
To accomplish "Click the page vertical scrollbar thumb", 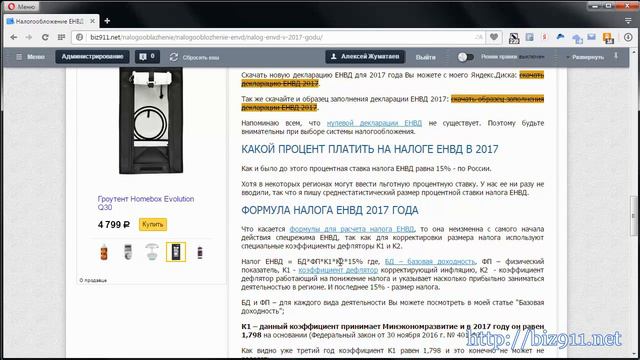I will pyautogui.click(x=634, y=216).
